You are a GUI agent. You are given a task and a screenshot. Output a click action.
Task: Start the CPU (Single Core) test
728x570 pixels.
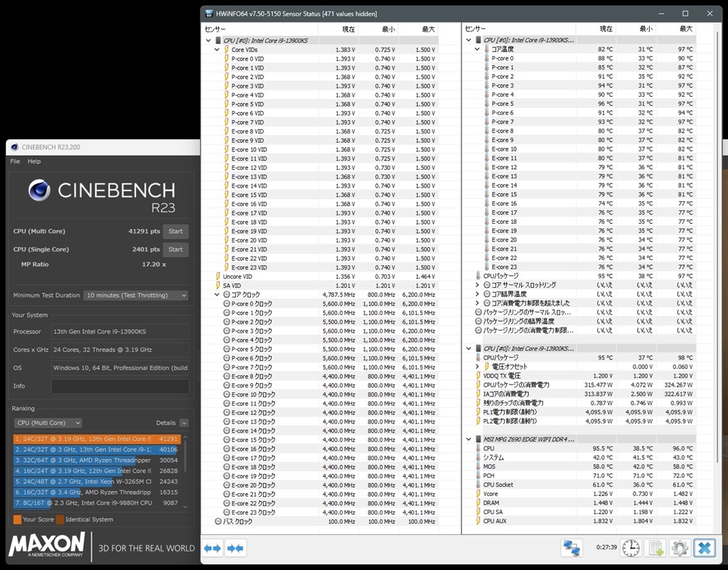click(176, 249)
